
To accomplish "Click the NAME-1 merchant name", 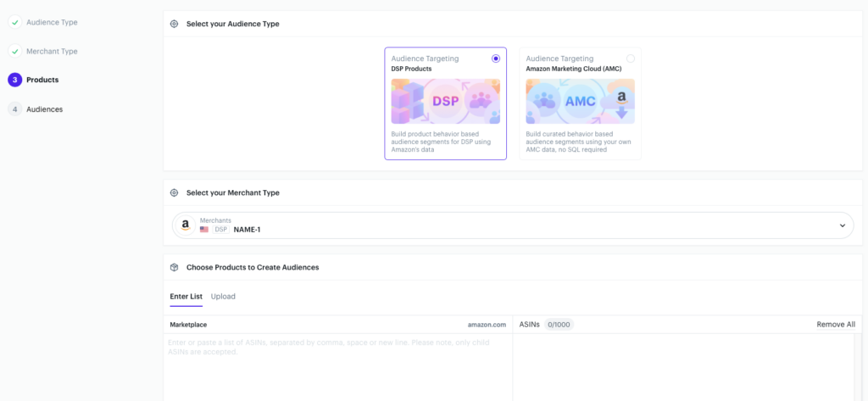I will 247,229.
